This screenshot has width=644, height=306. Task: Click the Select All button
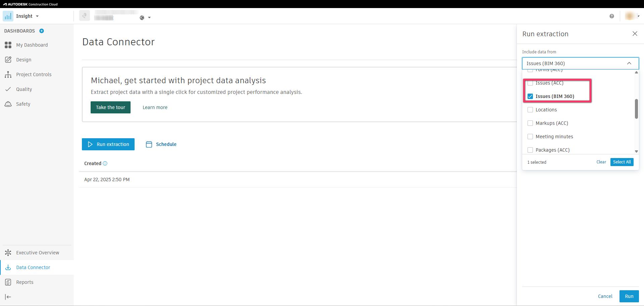[x=622, y=162]
